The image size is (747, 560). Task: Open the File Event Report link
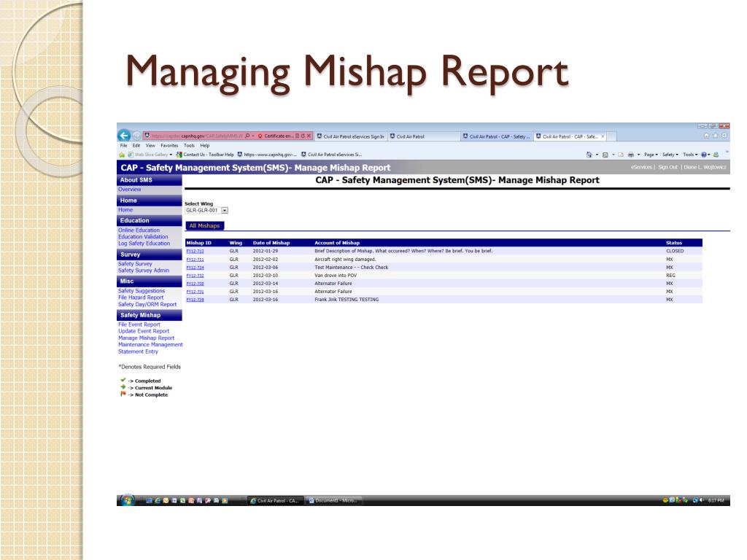(x=139, y=324)
